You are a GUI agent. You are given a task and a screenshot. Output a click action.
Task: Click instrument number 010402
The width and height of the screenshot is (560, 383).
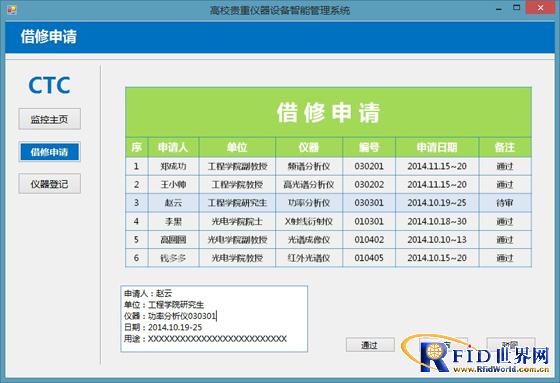point(369,239)
